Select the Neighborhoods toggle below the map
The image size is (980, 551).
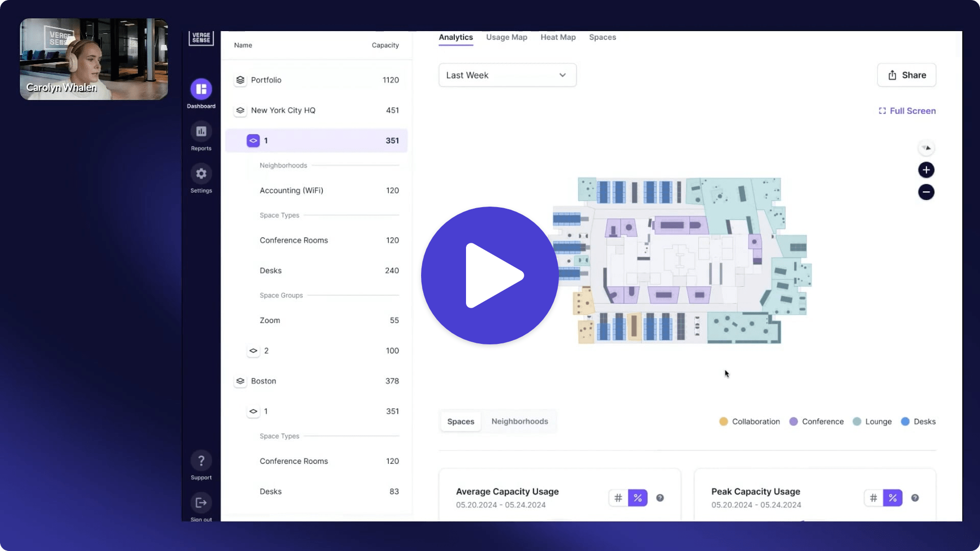[520, 421]
